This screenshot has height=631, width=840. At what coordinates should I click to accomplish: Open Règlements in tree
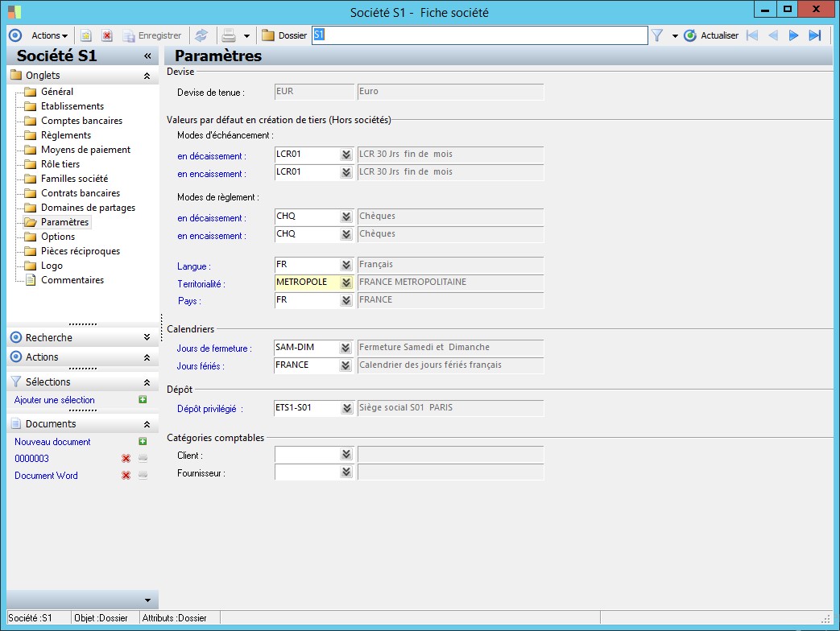coord(66,135)
